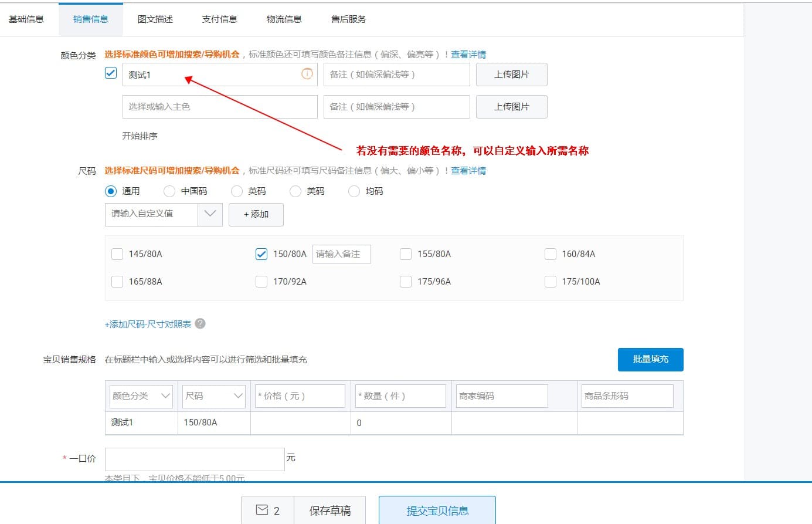Uncheck the selected 150/80A size checkbox
812x524 pixels.
tap(261, 253)
